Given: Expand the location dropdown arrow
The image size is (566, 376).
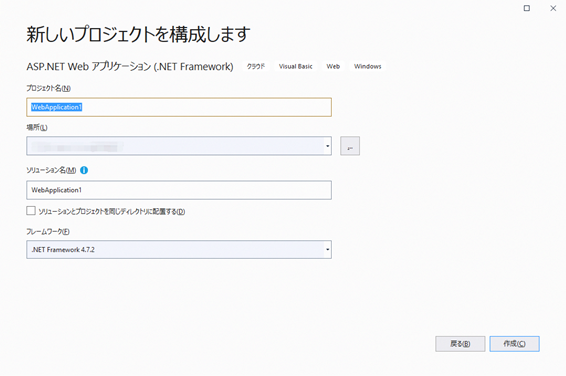Looking at the screenshot, I should click(327, 146).
